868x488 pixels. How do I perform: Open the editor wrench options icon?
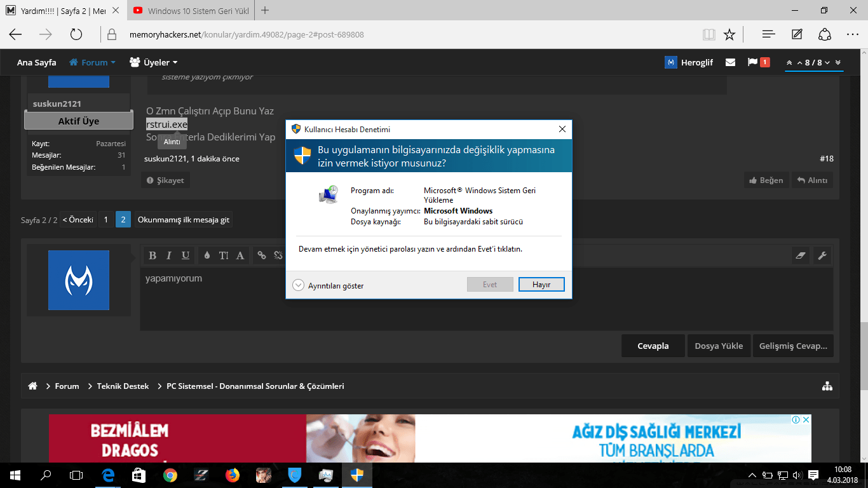click(822, 256)
